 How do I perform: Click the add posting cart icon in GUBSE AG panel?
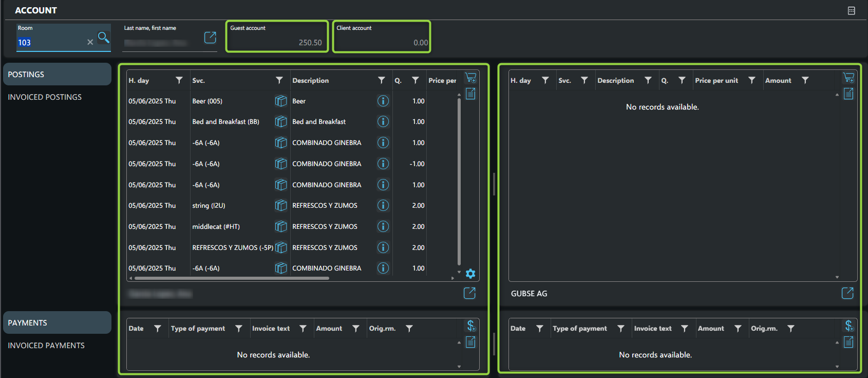point(848,78)
